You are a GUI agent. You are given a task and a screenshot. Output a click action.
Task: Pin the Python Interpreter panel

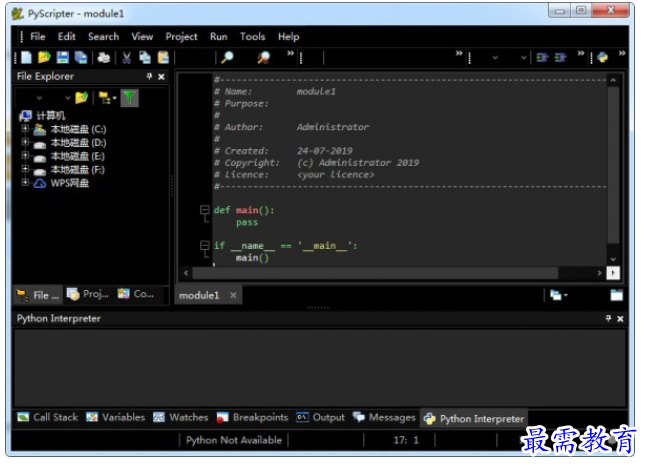pos(608,318)
